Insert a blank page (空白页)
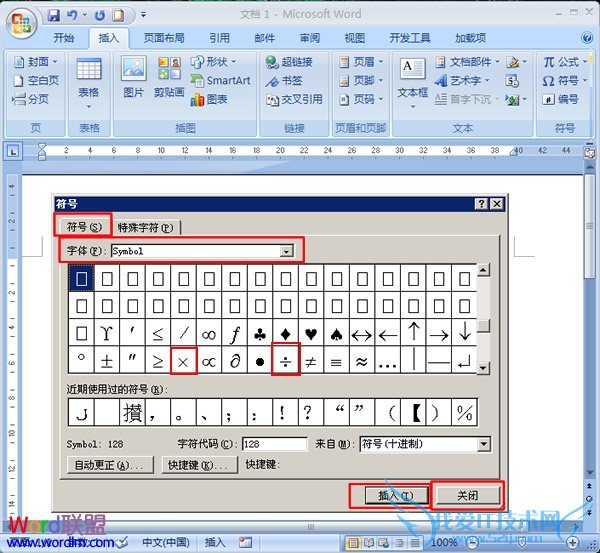The width and height of the screenshot is (600, 553). [36, 80]
